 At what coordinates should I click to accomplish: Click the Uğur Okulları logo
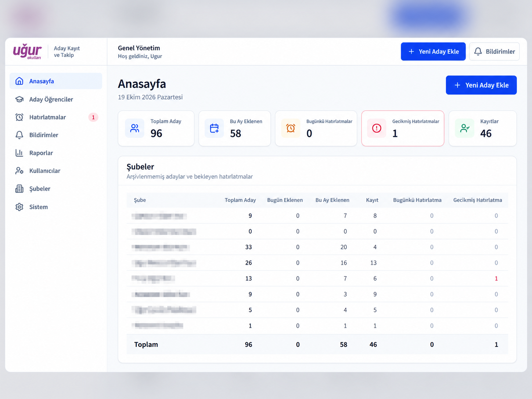[x=28, y=51]
